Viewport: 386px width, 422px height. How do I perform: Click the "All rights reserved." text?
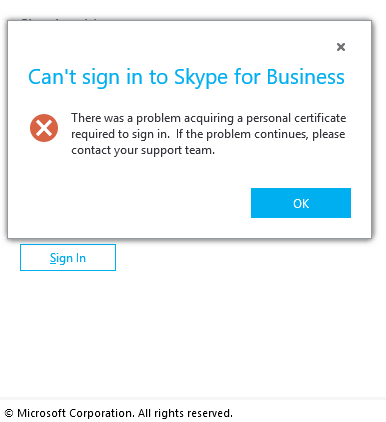tap(185, 413)
